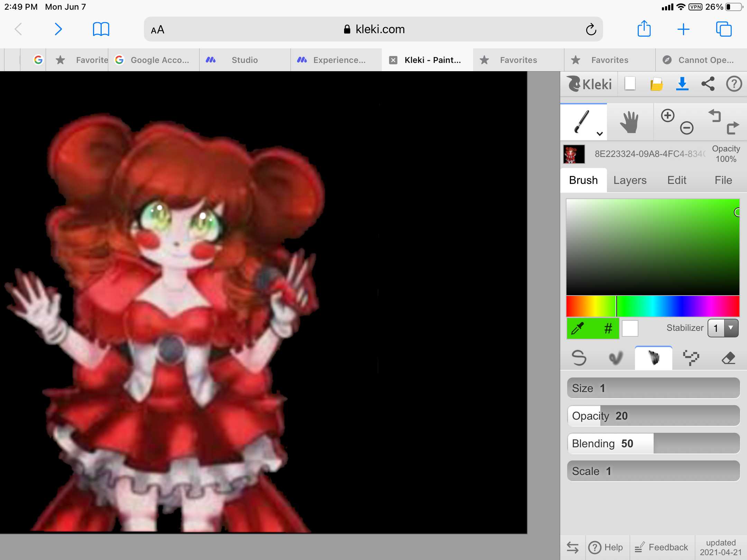Click the layer name 8E223324-09A8-4FC4 text
This screenshot has height=560, width=747.
coord(650,154)
